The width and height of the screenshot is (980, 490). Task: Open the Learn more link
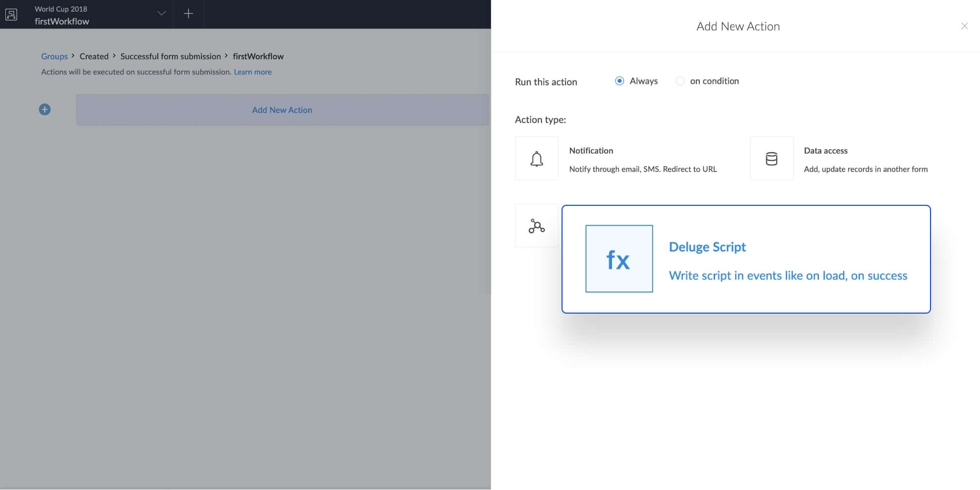[252, 72]
